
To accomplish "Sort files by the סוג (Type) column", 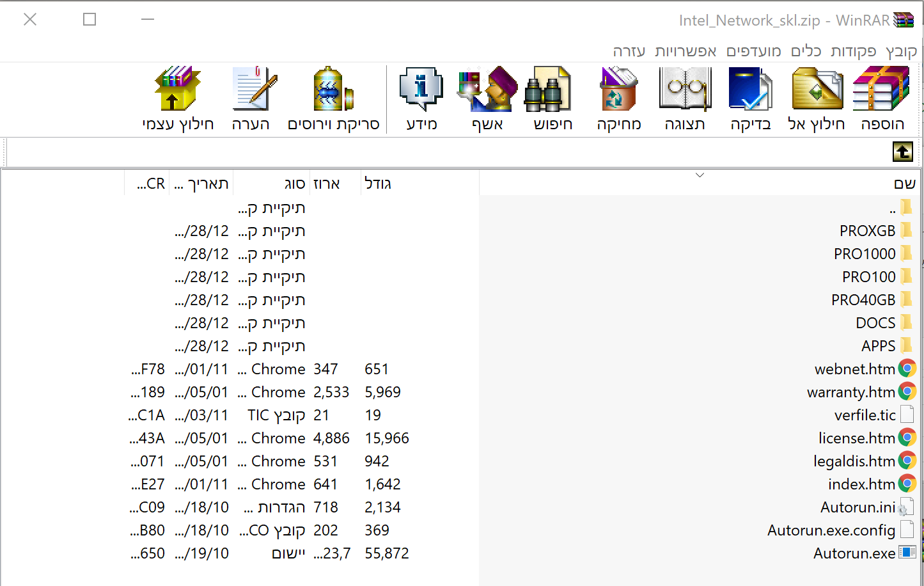I will (271, 184).
